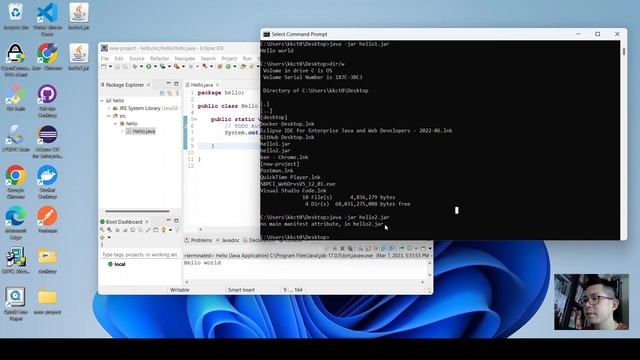Click Collapse All icon in Package Explorer
The image size is (640, 360).
[162, 93]
